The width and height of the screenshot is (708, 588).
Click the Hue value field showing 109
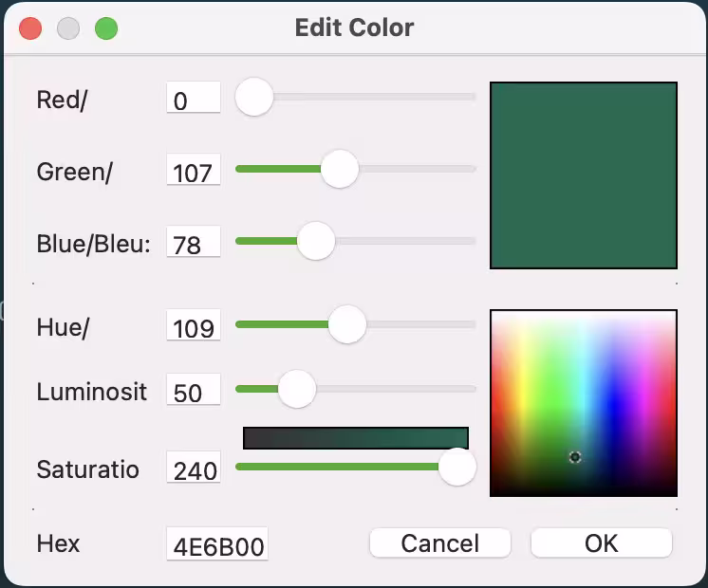194,325
